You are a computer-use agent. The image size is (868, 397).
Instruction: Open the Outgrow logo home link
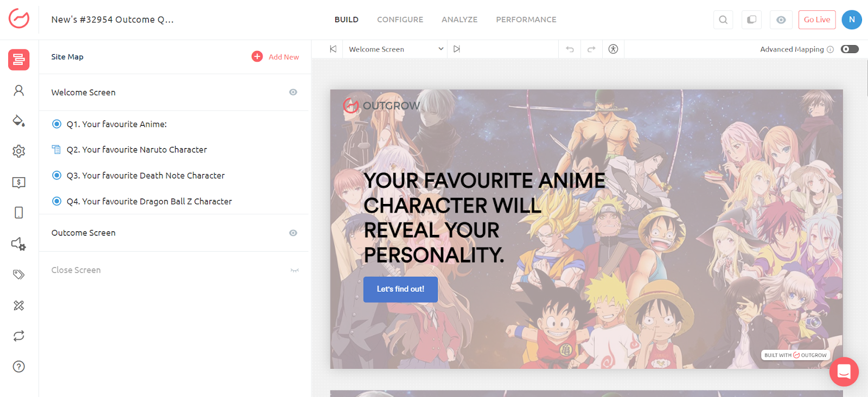coord(19,18)
